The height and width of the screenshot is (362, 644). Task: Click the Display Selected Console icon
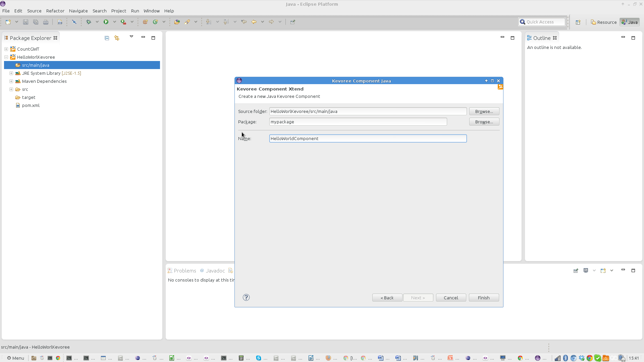coord(586,270)
